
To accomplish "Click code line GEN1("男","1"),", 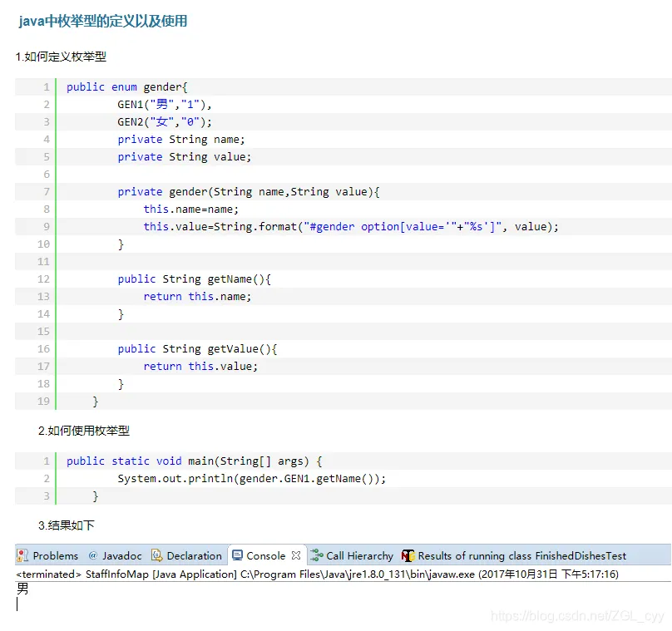I will pos(165,105).
